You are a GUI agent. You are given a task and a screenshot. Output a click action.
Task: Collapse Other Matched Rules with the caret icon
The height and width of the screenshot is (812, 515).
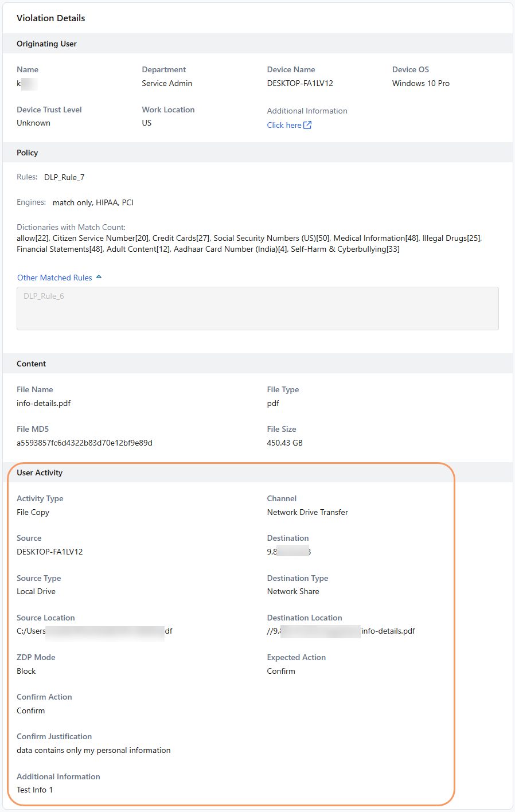[x=99, y=277]
